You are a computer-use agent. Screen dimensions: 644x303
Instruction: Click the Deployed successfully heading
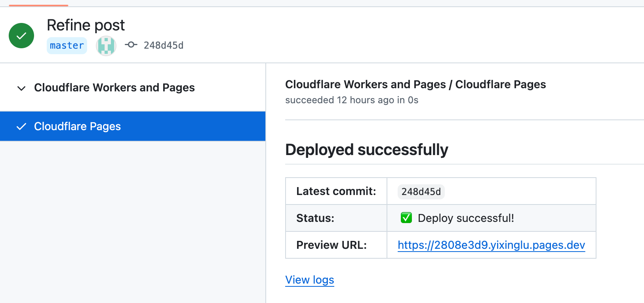pyautogui.click(x=366, y=150)
